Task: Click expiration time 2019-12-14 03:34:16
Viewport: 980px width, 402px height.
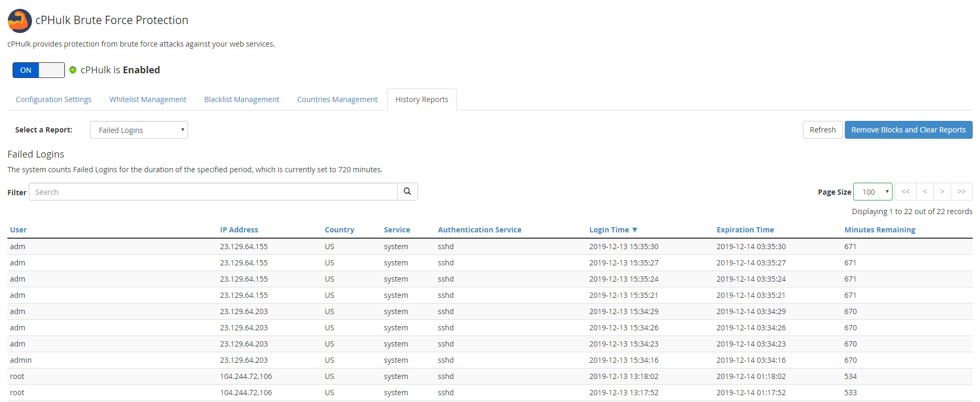Action: [x=751, y=360]
